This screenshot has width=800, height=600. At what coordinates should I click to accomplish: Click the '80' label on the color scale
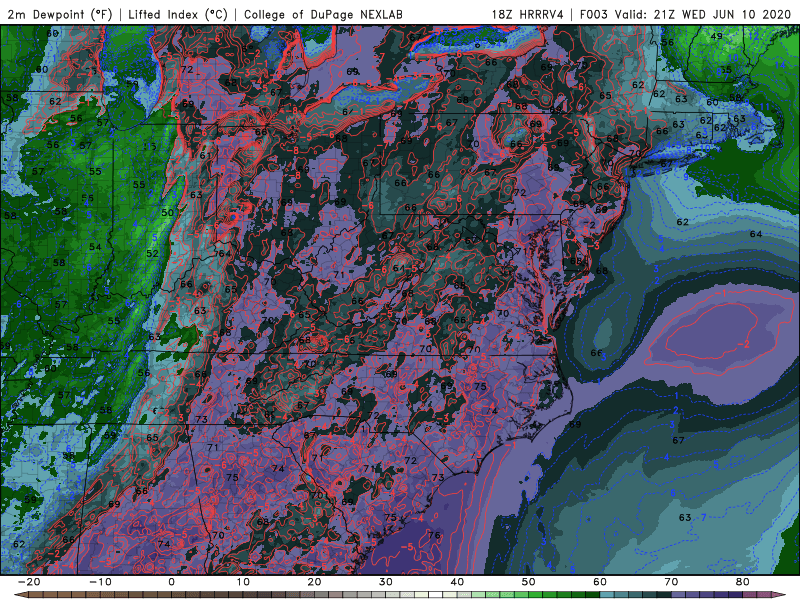coord(743,582)
